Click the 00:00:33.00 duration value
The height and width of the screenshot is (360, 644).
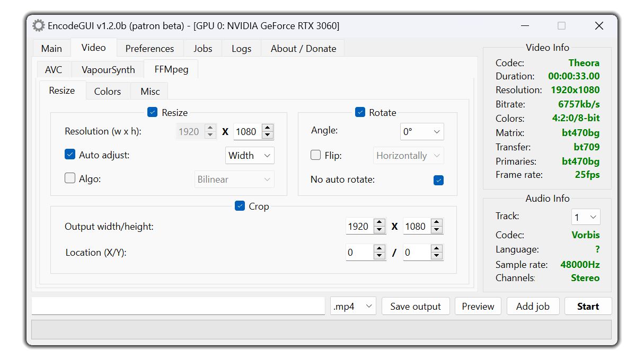coord(574,76)
